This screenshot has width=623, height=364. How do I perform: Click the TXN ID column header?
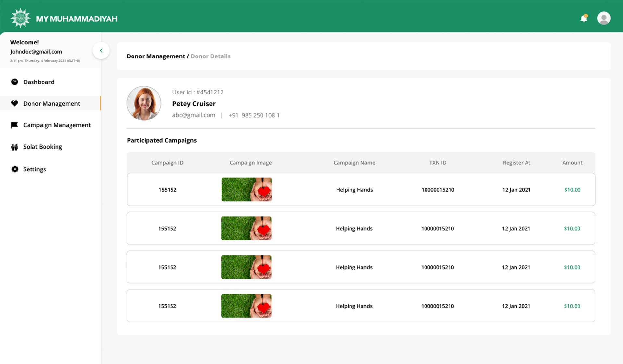pos(438,163)
